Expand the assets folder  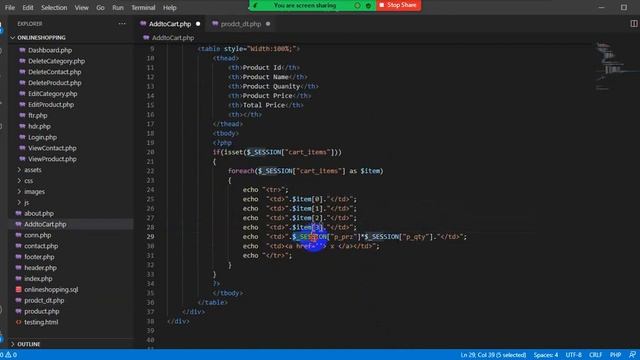tap(33, 170)
